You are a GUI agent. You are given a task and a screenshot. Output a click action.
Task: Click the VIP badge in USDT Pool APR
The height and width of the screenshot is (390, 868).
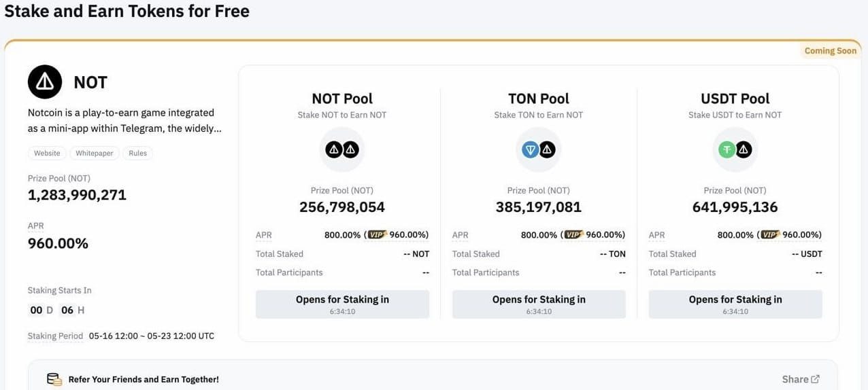770,235
